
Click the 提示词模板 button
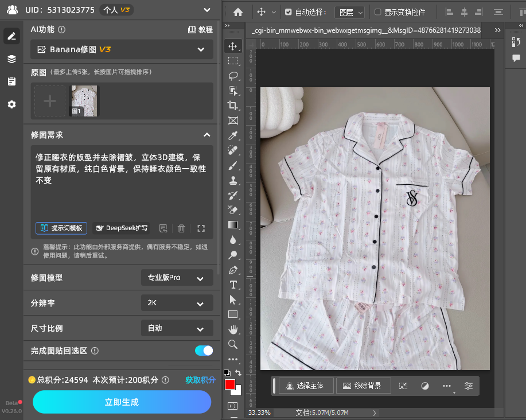[x=61, y=228]
